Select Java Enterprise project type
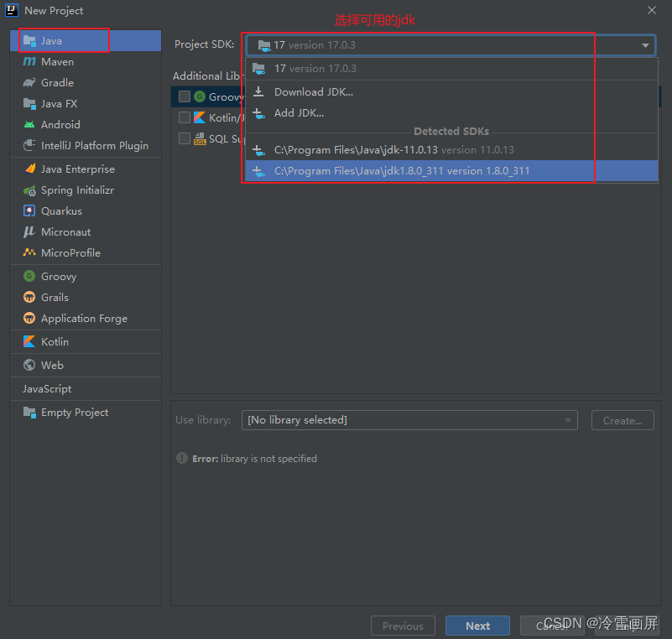The height and width of the screenshot is (639, 672). pos(86,169)
